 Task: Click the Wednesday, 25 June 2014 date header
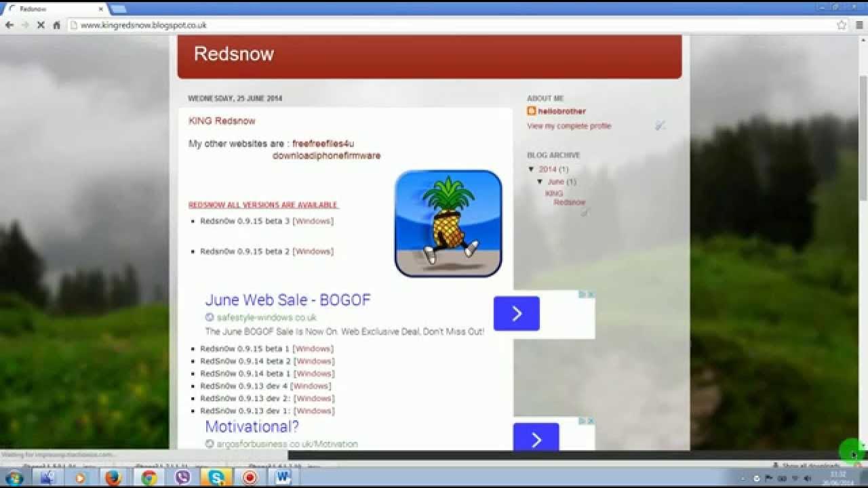pos(235,98)
